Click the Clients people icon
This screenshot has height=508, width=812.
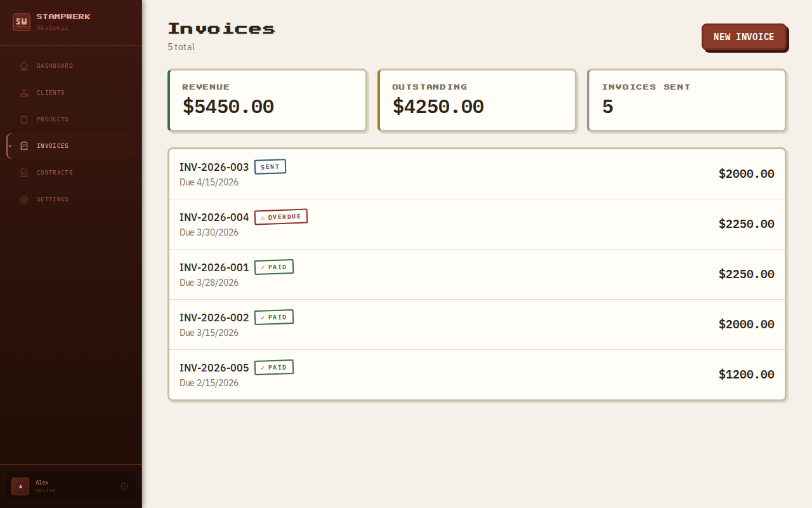24,93
